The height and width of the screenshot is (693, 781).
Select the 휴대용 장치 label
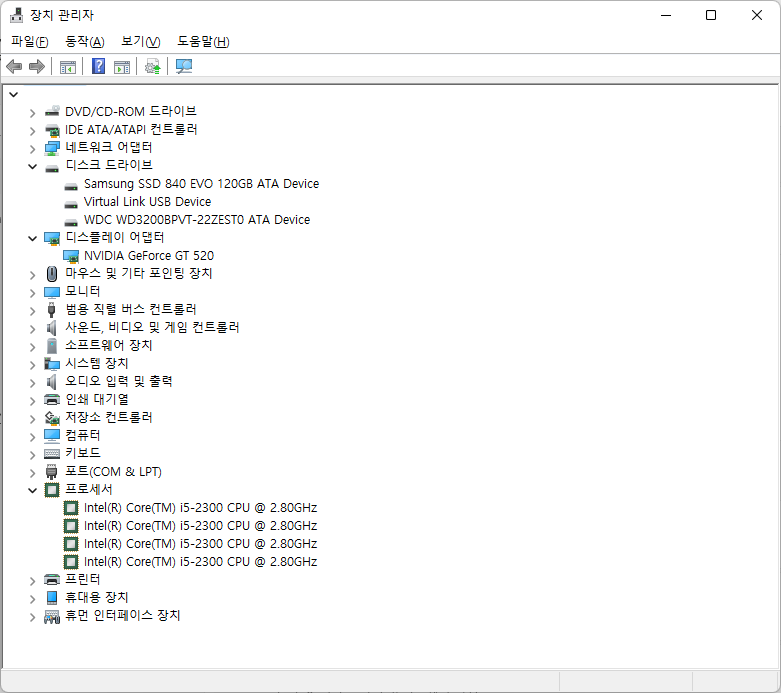(x=97, y=597)
